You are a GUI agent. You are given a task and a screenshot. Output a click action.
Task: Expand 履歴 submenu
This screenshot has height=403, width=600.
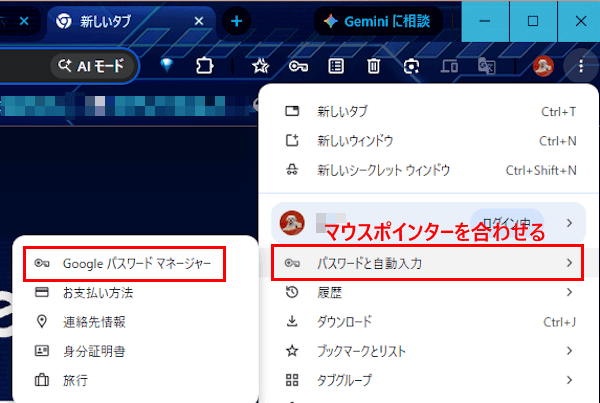coord(430,292)
